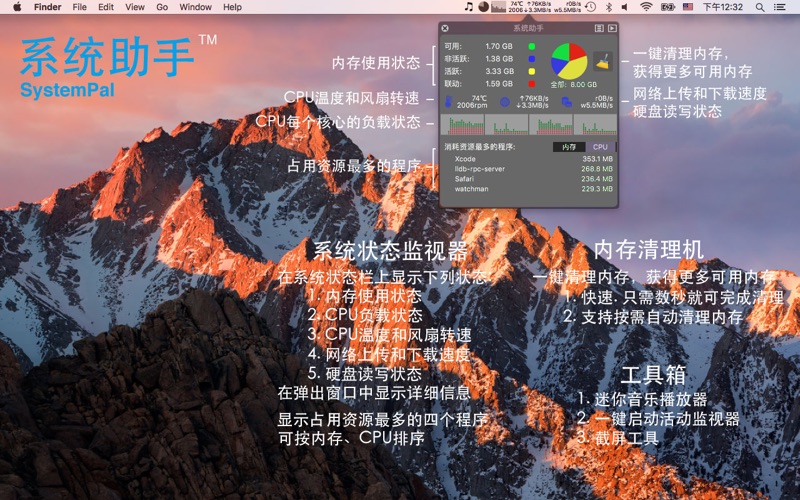800x500 pixels.
Task: Click the disk read/write icon in popup
Action: [x=566, y=100]
